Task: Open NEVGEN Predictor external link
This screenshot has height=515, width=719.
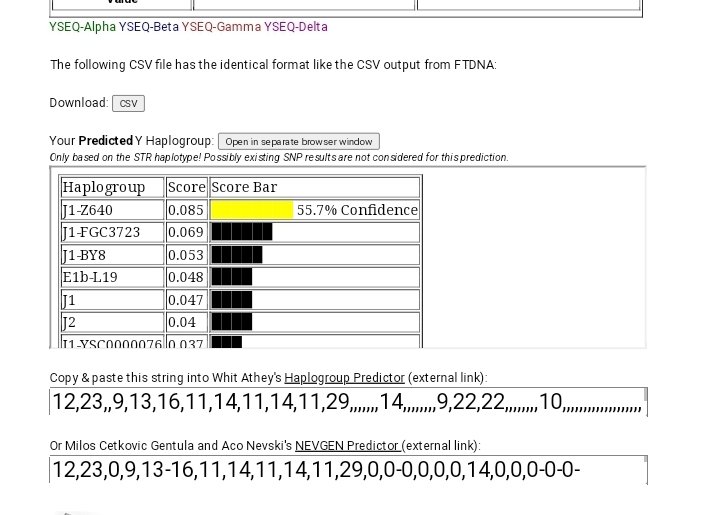Action: pyautogui.click(x=348, y=446)
